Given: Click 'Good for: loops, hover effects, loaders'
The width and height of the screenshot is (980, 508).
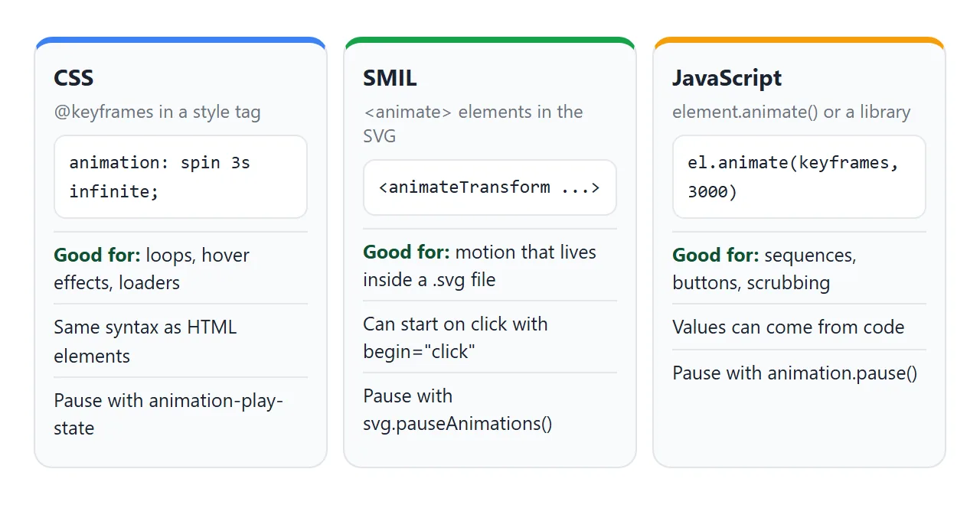Looking at the screenshot, I should 181,269.
